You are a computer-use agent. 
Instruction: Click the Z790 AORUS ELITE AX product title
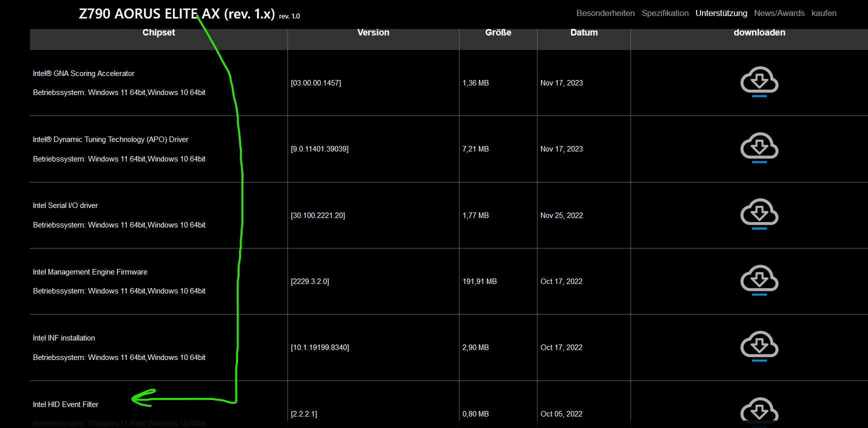click(x=177, y=14)
